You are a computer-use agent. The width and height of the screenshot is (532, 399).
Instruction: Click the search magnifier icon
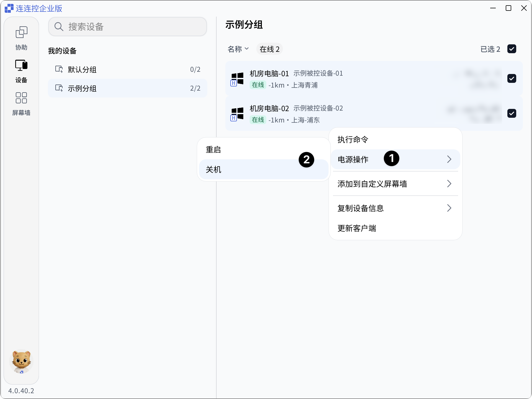pos(59,27)
